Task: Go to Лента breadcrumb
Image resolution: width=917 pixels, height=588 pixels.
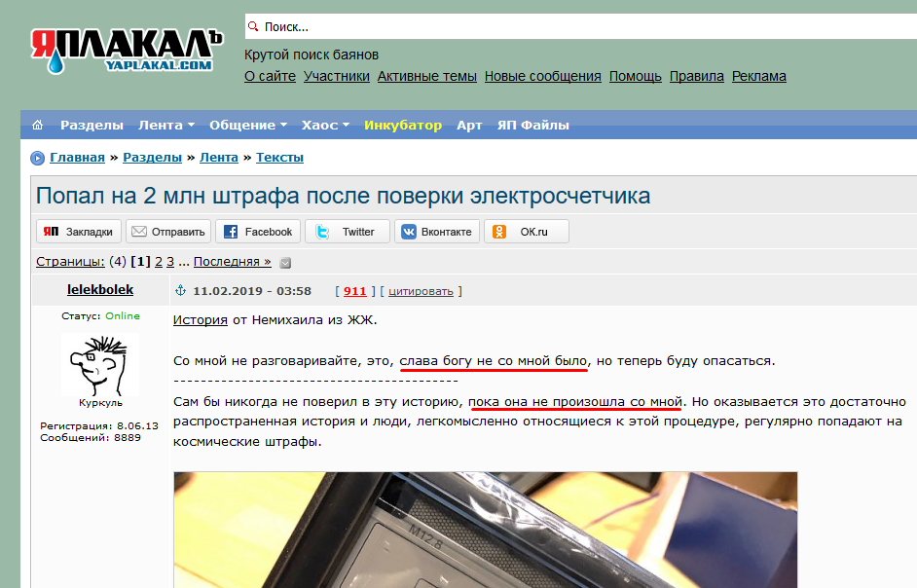Action: (219, 158)
